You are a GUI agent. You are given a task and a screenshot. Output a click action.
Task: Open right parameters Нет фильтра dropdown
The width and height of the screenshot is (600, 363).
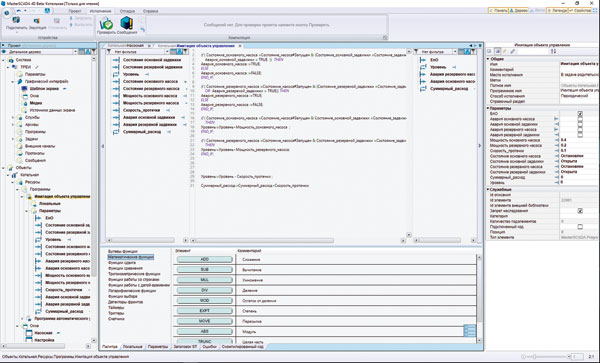(x=455, y=52)
